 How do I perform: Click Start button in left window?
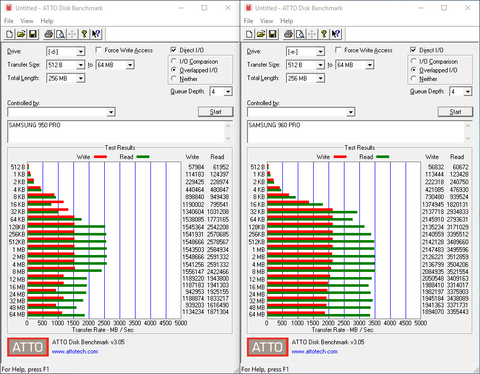point(216,112)
